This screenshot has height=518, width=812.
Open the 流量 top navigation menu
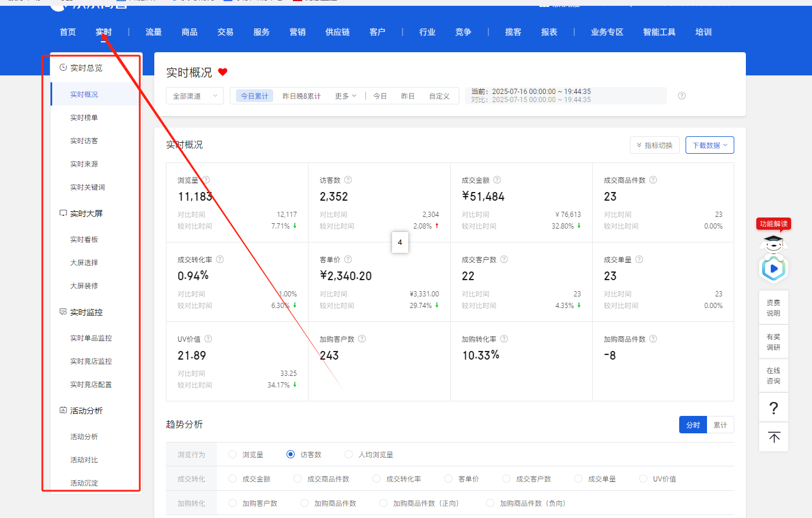154,32
